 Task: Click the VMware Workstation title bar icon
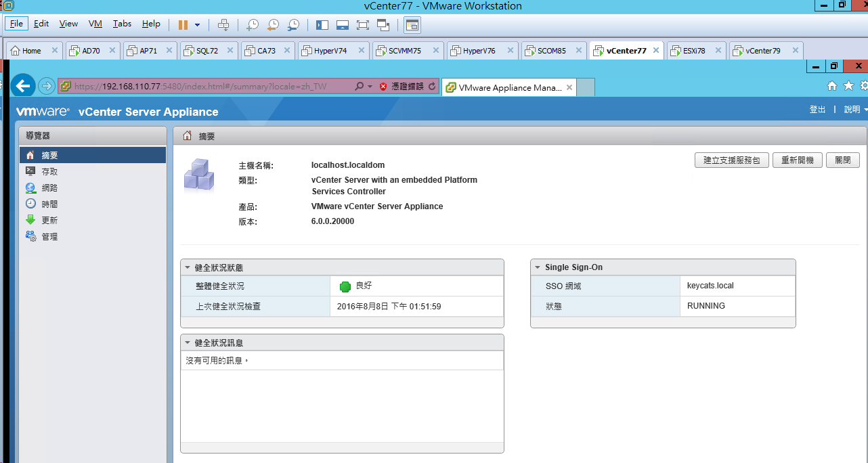(9, 5)
